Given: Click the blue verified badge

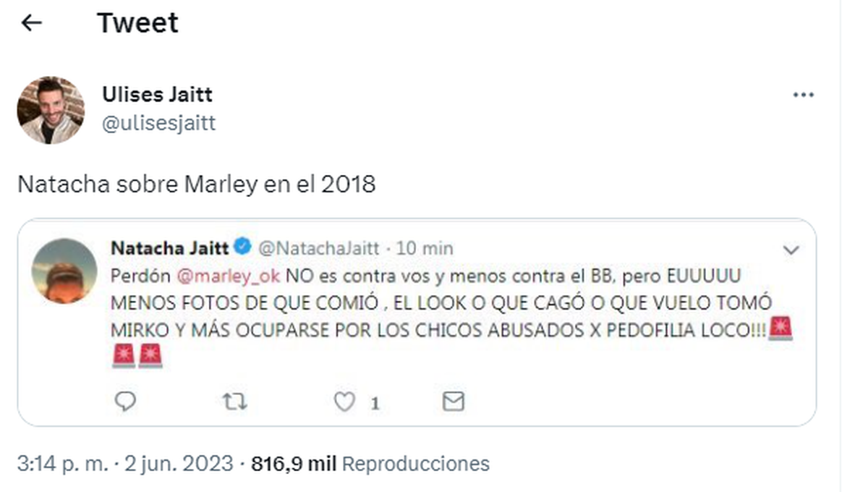Looking at the screenshot, I should [x=243, y=248].
